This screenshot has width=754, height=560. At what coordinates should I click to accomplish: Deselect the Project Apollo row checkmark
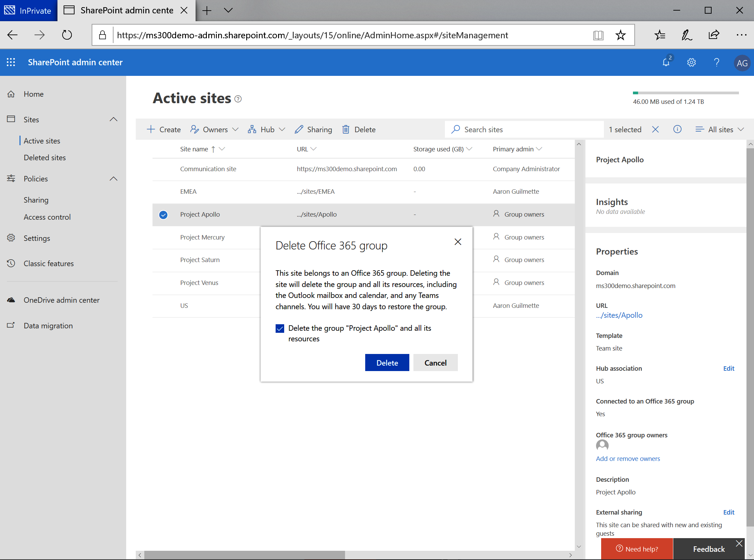click(x=163, y=215)
